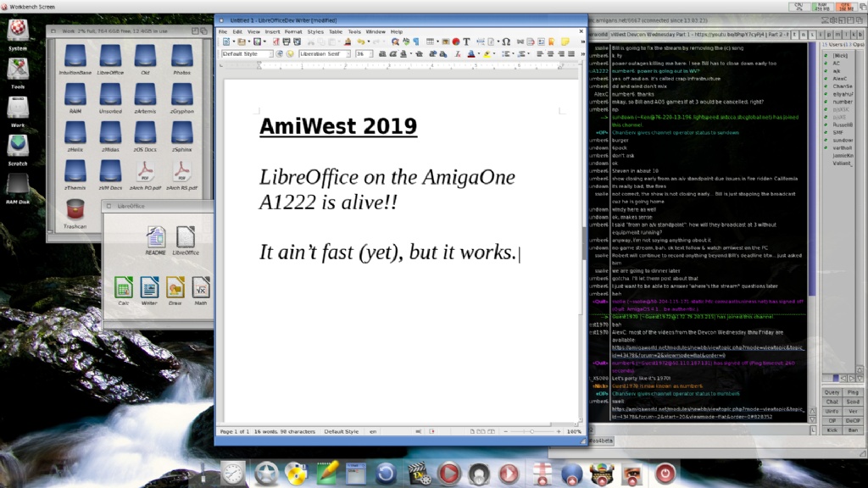Expand the insert table dropdown arrow
The image size is (868, 488).
(x=437, y=42)
